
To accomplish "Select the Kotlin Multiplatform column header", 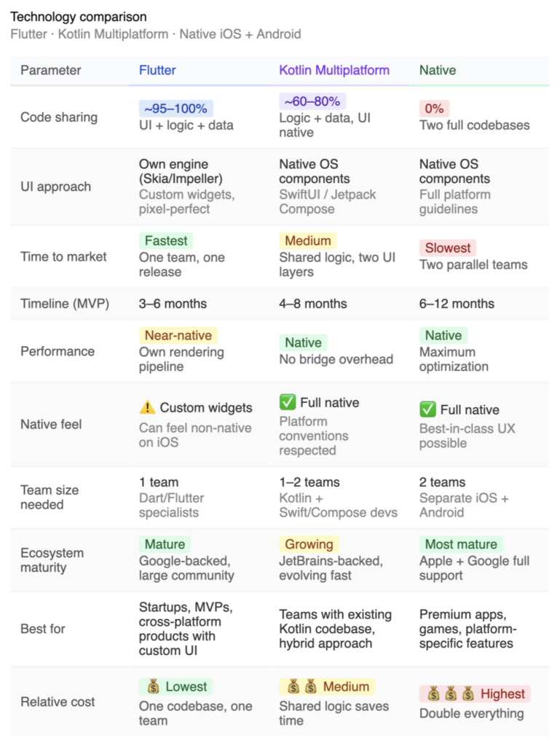I will click(334, 71).
